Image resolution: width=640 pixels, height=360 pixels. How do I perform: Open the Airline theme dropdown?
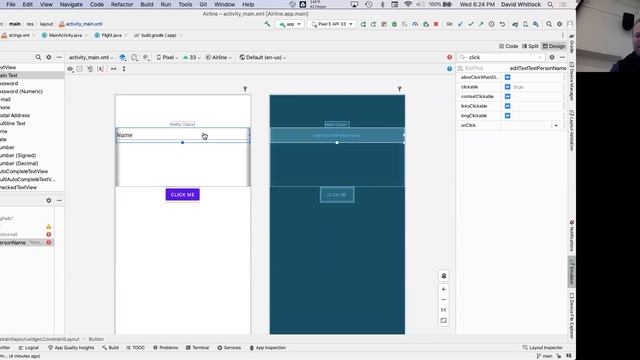(x=219, y=58)
